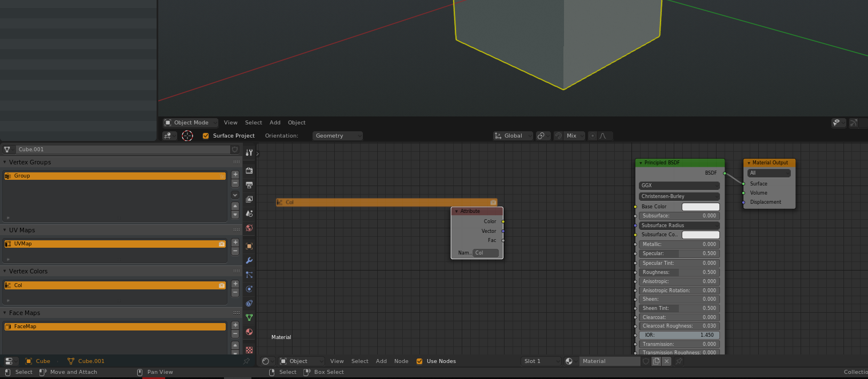Image resolution: width=868 pixels, height=379 pixels.
Task: Add a new face map with plus button
Action: [x=235, y=325]
